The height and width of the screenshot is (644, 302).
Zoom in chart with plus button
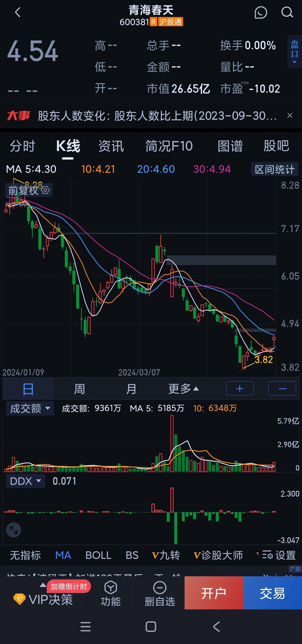point(240,388)
